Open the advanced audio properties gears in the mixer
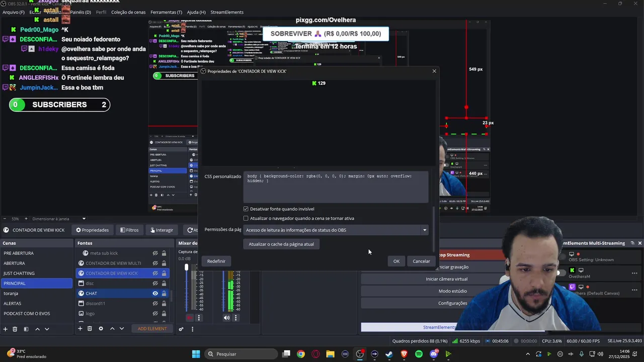 (x=181, y=329)
